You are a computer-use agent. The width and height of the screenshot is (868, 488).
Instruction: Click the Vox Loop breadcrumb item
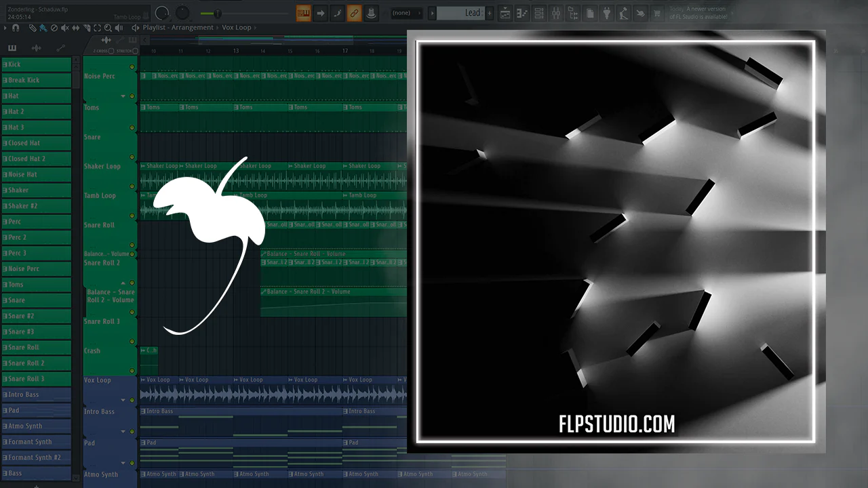[x=237, y=28]
